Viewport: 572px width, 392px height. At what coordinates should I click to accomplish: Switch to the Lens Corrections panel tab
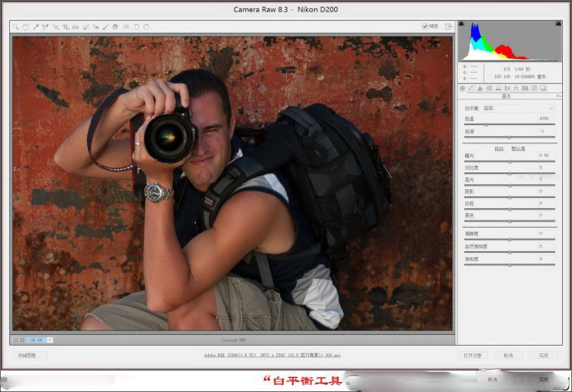click(x=507, y=88)
